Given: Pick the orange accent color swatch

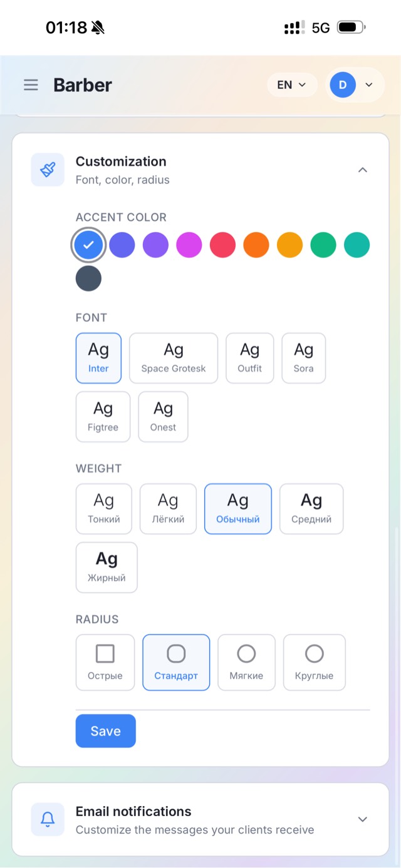Looking at the screenshot, I should [256, 245].
